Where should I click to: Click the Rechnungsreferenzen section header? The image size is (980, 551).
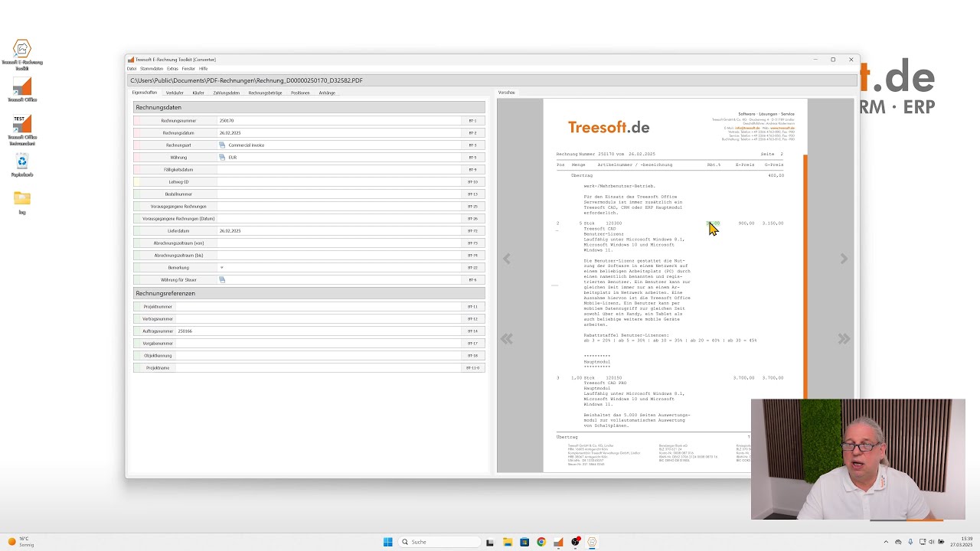pyautogui.click(x=309, y=293)
